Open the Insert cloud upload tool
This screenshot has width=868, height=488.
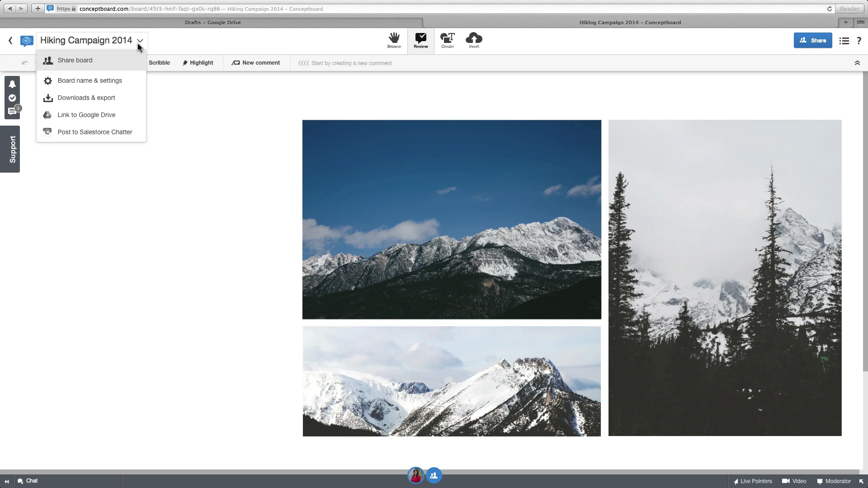(x=474, y=41)
